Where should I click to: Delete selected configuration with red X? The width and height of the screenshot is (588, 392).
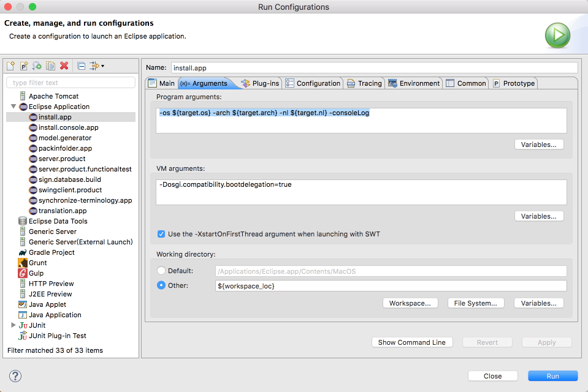coord(64,66)
